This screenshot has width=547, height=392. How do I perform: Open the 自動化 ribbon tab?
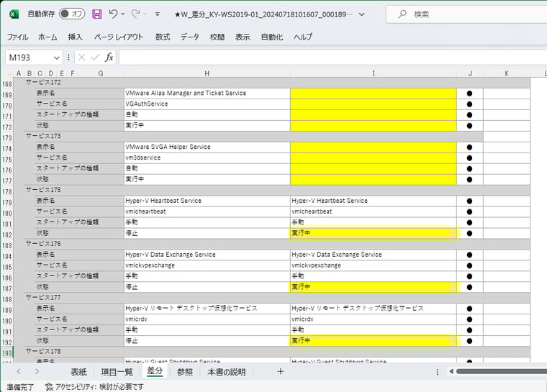point(272,37)
